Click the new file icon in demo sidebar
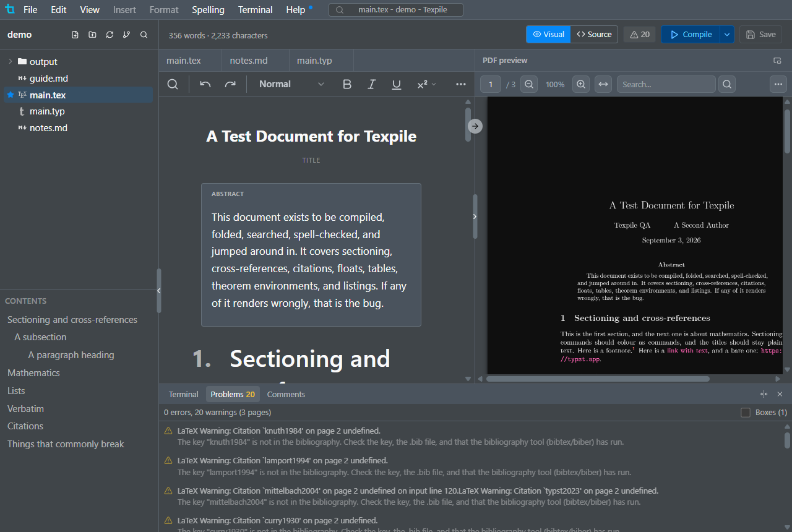 tap(75, 35)
